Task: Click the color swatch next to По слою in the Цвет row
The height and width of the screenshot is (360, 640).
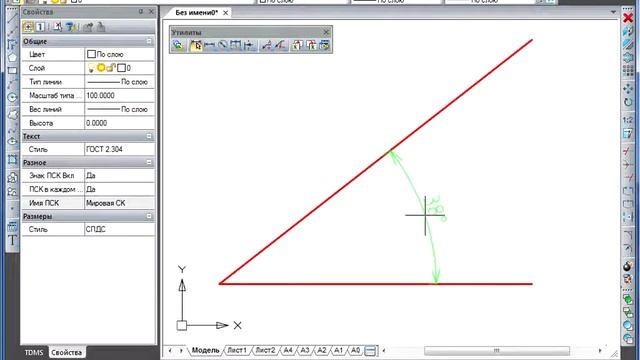Action: click(91, 54)
